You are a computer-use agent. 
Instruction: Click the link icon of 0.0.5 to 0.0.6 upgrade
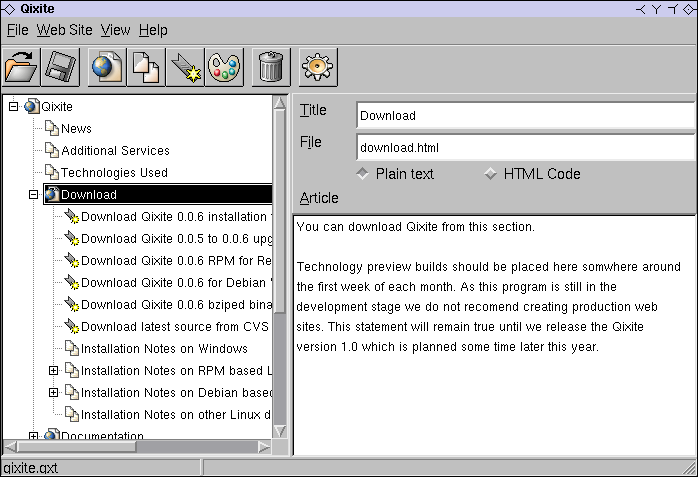(x=71, y=238)
